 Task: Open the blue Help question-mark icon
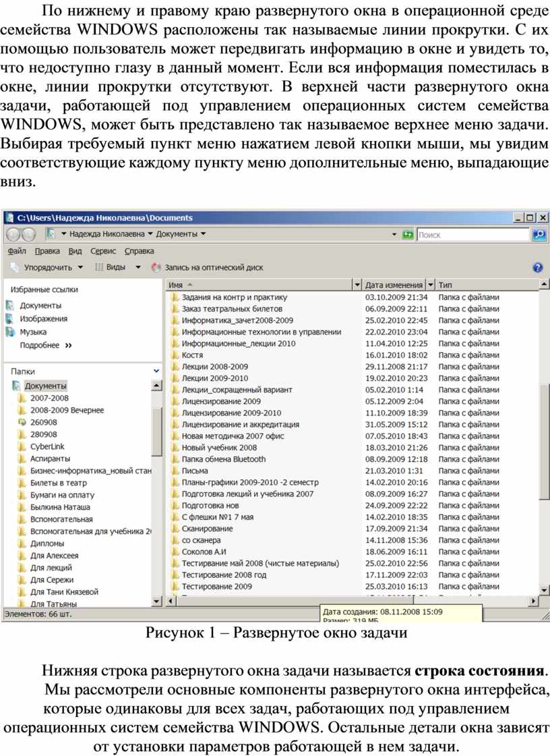click(538, 268)
